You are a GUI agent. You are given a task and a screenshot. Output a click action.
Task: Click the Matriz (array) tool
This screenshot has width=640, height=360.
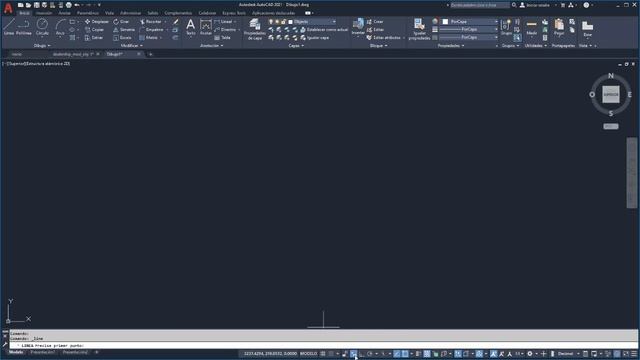pos(149,38)
